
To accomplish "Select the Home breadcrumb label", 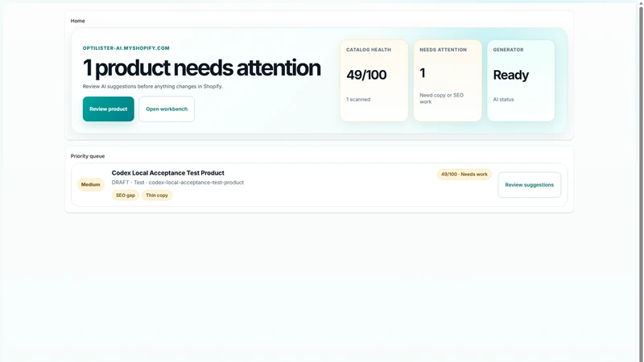I will pyautogui.click(x=77, y=21).
